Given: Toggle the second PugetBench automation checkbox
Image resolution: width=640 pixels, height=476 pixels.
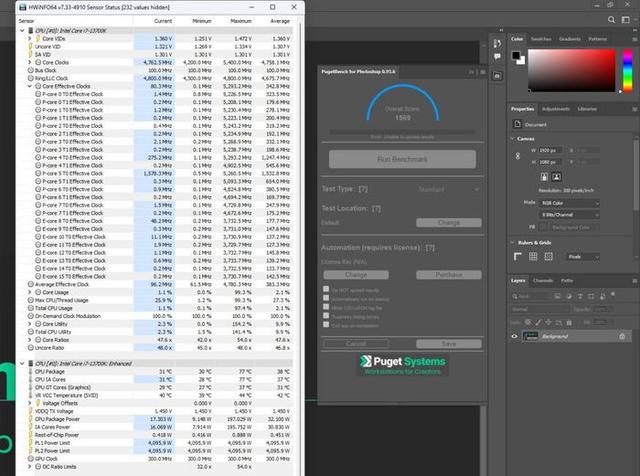Looking at the screenshot, I should pos(326,298).
